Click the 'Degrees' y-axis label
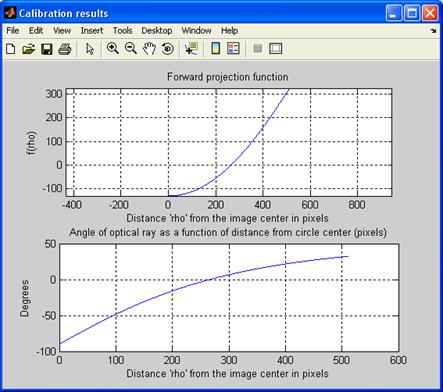Screen dimensions: 443x392 (24, 298)
